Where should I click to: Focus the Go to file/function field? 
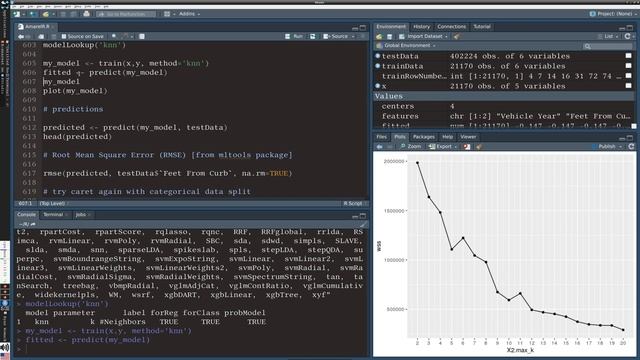126,14
